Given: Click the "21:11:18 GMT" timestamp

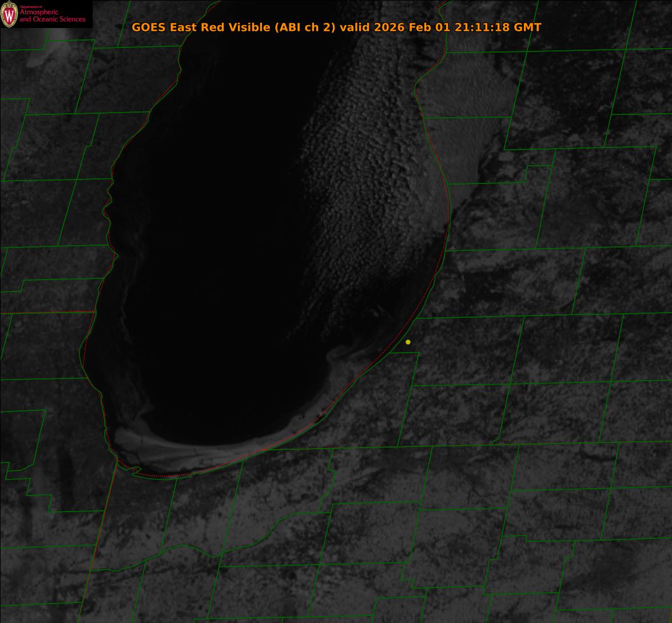Looking at the screenshot, I should tap(498, 27).
